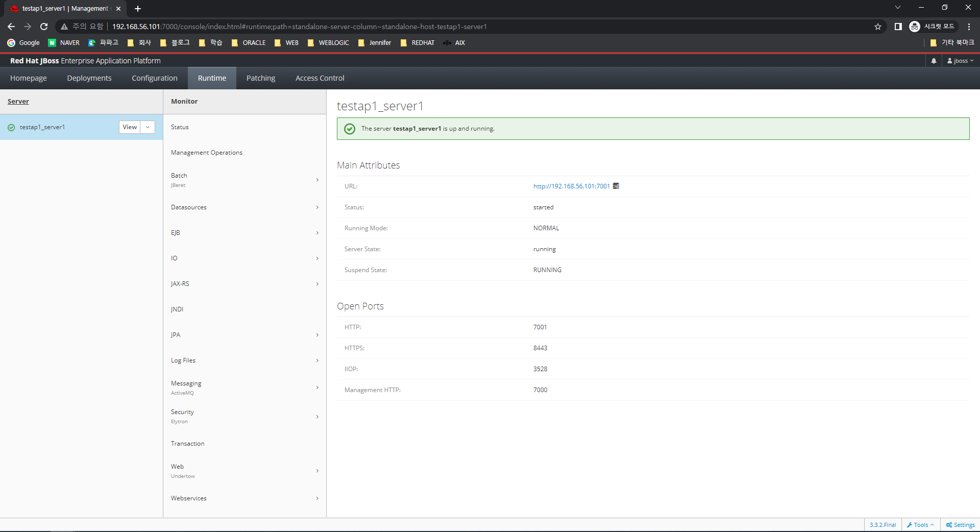Image resolution: width=980 pixels, height=532 pixels.
Task: Reload the page with refresh icon
Action: [x=44, y=27]
